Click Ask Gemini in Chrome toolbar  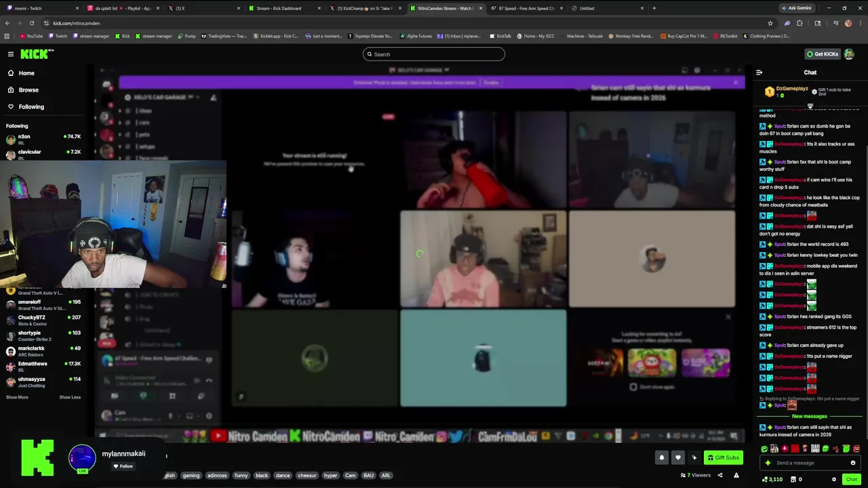point(796,8)
